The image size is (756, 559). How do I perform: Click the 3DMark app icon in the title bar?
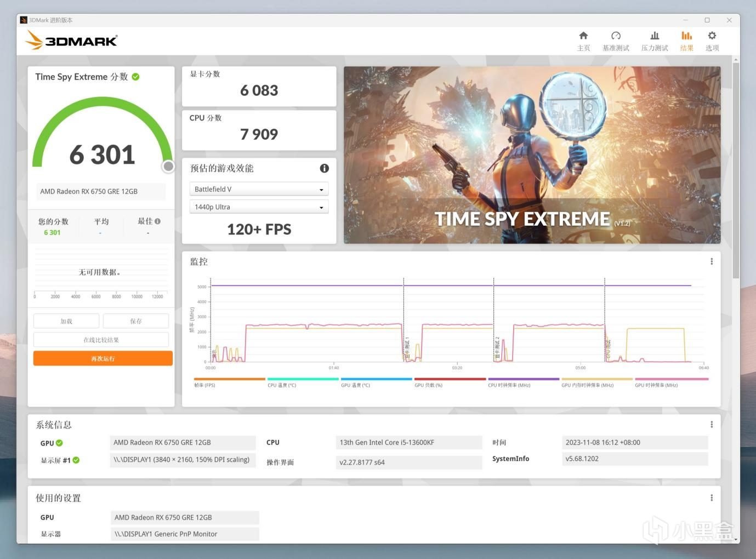pos(24,20)
